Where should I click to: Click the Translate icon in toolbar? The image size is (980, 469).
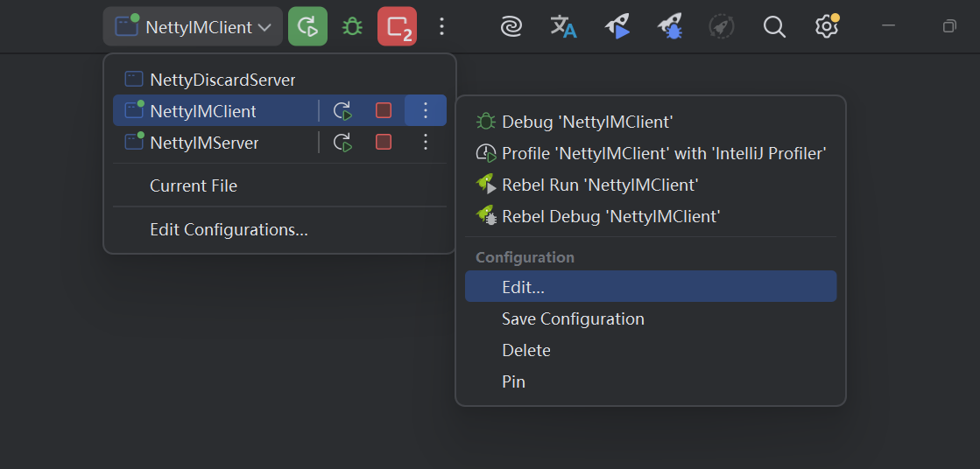click(x=563, y=27)
